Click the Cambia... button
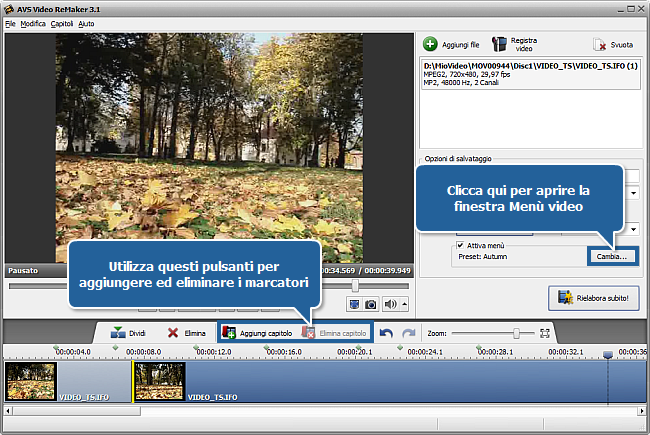This screenshot has width=650, height=435. [611, 256]
